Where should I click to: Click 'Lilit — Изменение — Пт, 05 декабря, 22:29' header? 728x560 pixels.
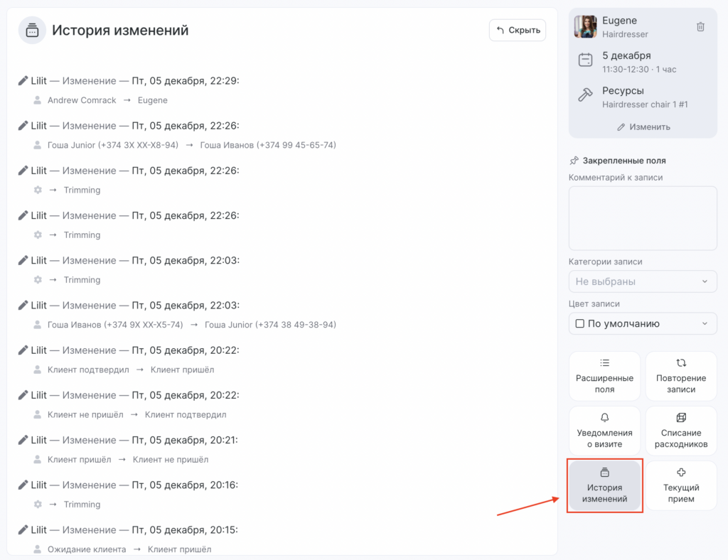pyautogui.click(x=135, y=81)
